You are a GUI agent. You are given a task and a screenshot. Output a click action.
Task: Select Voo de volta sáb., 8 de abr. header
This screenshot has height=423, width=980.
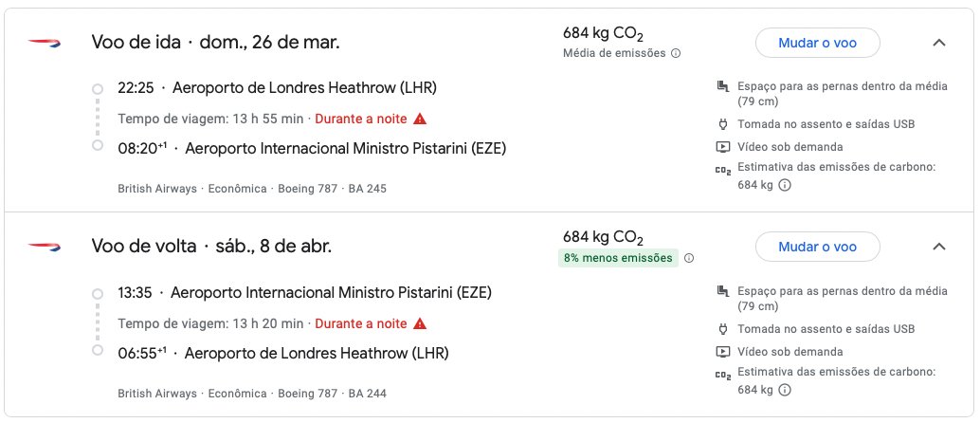[211, 247]
